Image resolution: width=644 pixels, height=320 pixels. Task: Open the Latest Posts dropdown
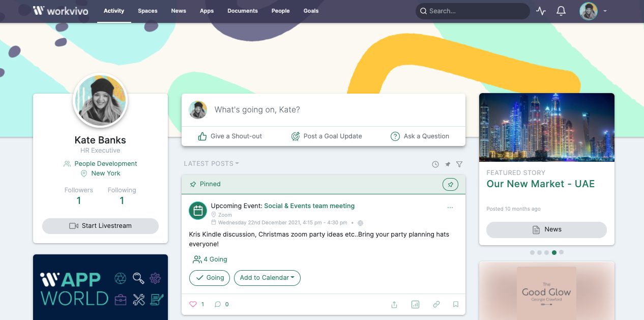coord(211,163)
